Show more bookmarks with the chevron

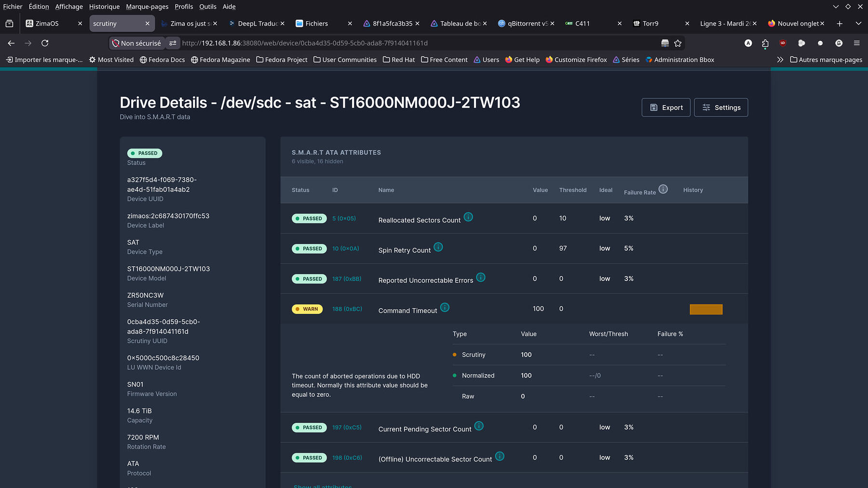coord(780,60)
